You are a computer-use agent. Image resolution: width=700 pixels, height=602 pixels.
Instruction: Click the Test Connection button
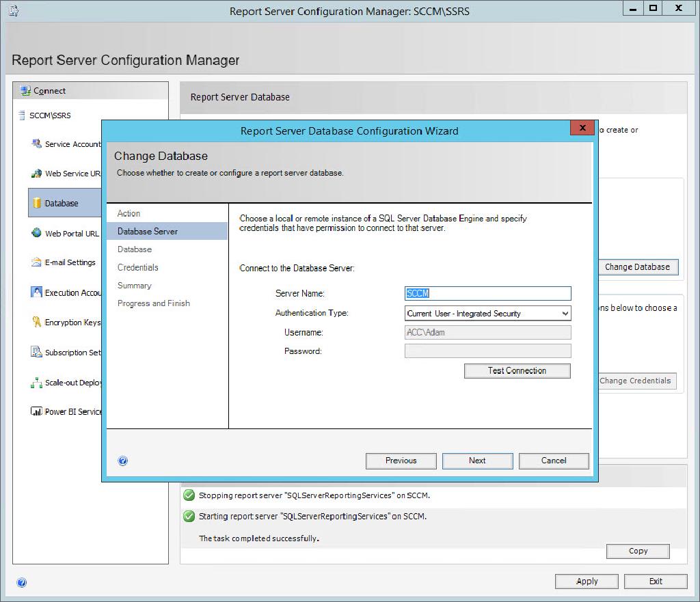(517, 370)
